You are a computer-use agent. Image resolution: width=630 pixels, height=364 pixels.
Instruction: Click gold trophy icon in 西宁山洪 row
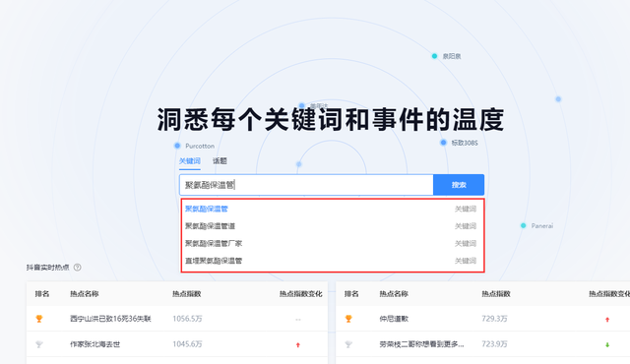39,319
